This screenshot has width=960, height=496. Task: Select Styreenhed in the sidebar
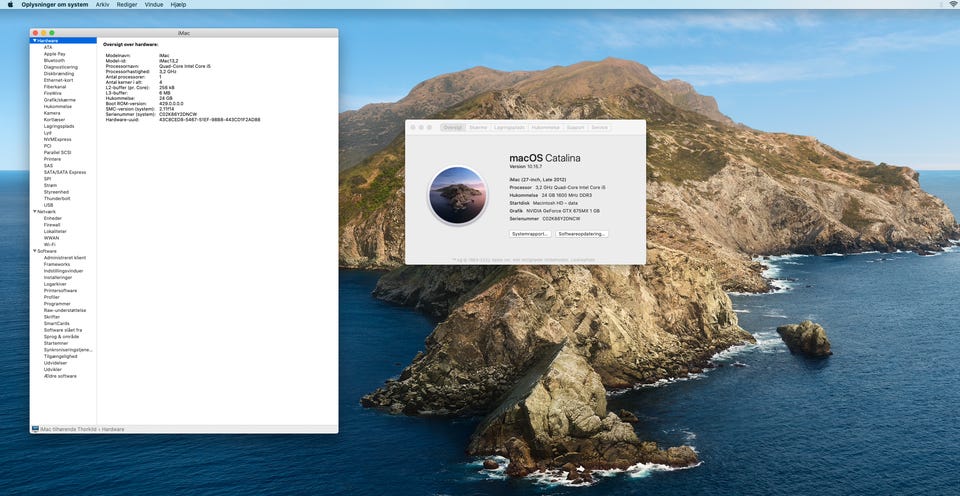coord(56,192)
